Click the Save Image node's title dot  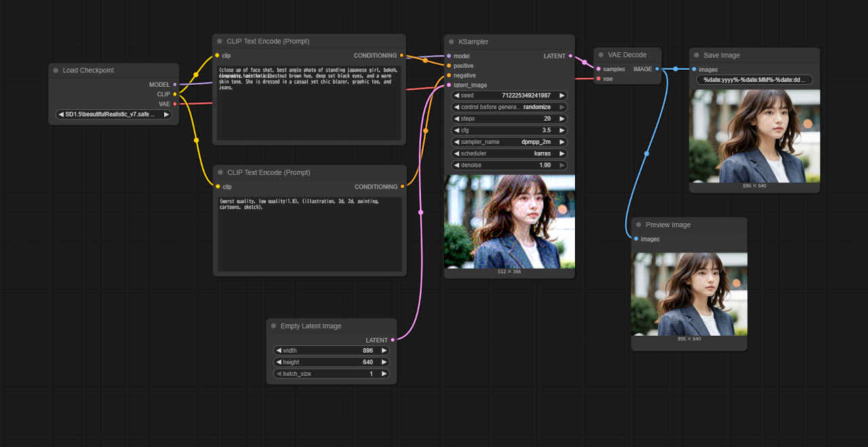[x=696, y=56]
